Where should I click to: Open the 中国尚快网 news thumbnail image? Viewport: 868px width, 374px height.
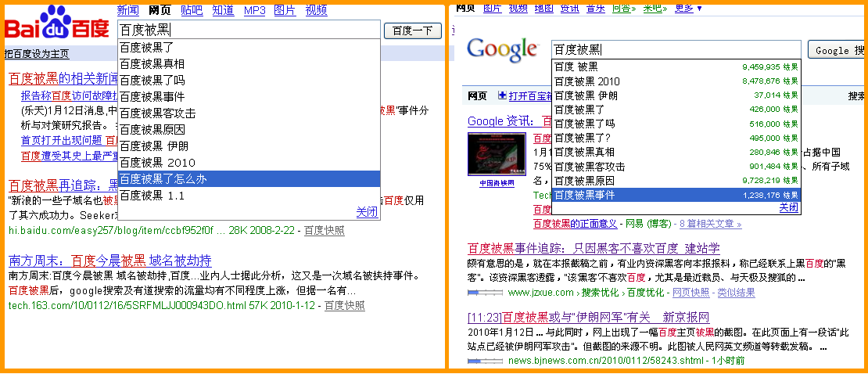497,155
